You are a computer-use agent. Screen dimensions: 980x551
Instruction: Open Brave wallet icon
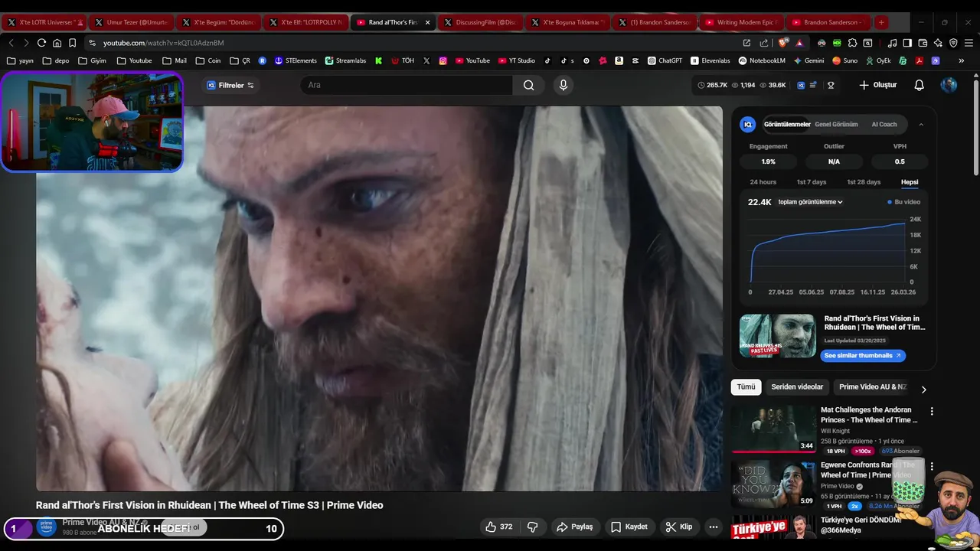tap(923, 43)
